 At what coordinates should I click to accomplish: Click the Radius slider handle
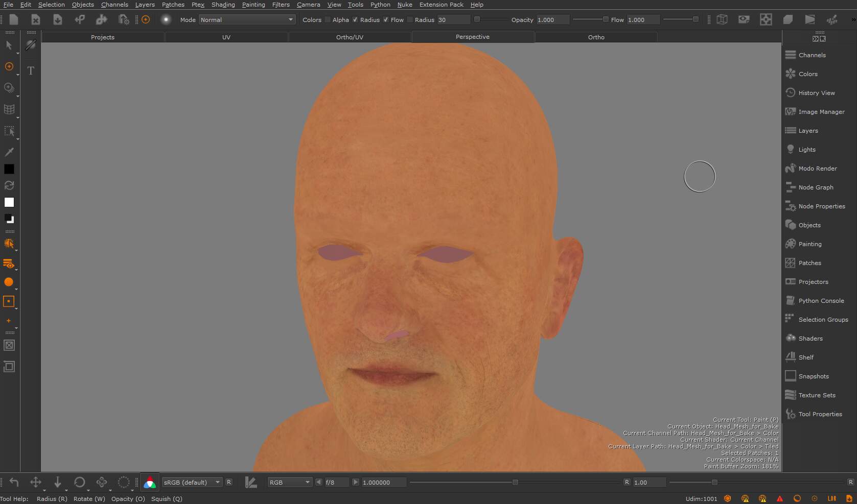pyautogui.click(x=477, y=19)
